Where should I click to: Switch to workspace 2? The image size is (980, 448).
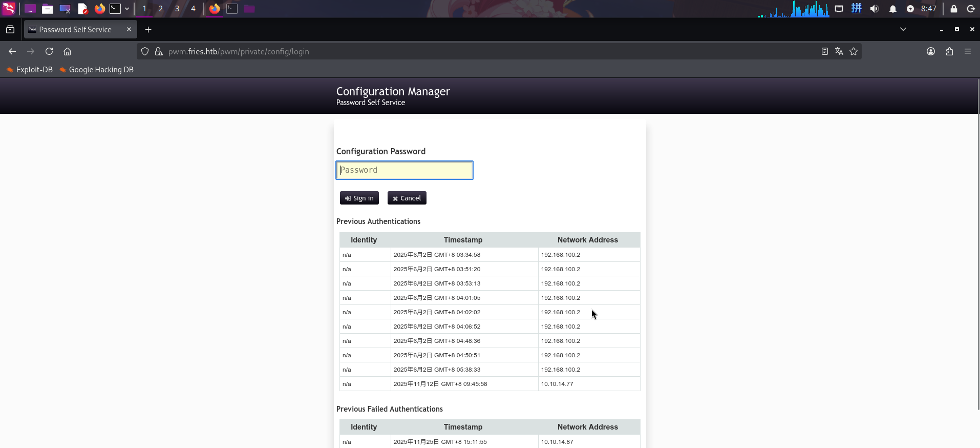pyautogui.click(x=161, y=9)
